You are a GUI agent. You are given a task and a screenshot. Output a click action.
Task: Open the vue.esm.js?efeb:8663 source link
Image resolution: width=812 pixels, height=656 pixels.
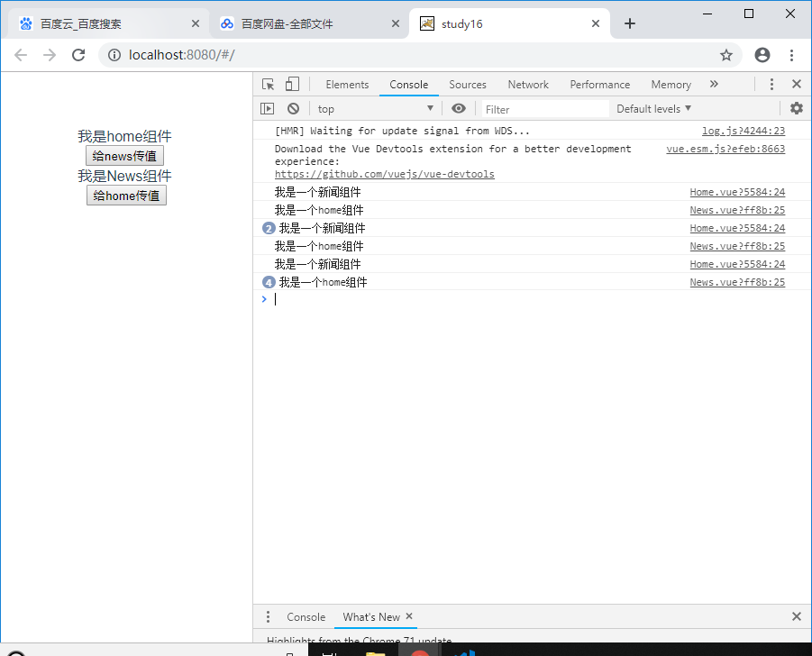click(725, 149)
